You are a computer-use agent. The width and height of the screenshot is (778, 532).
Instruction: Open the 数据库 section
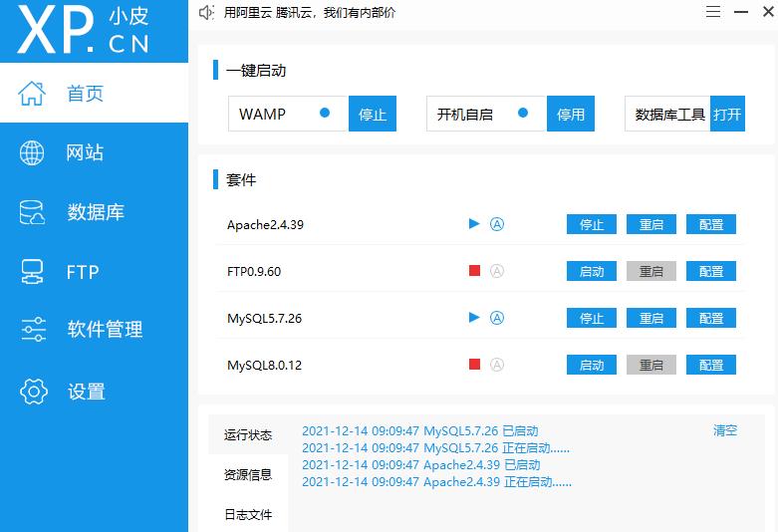point(94,212)
